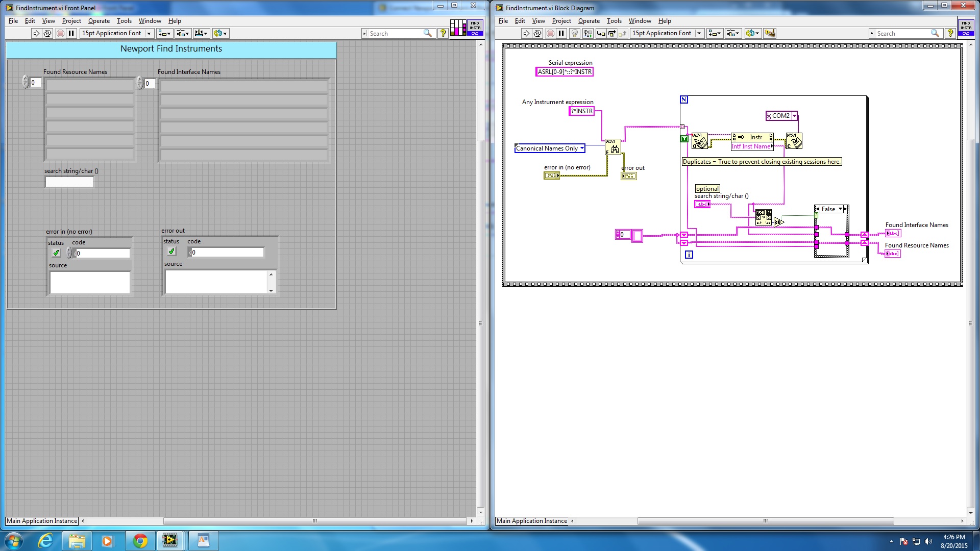Click search string/char text input box
This screenshot has height=551, width=980.
tap(69, 182)
